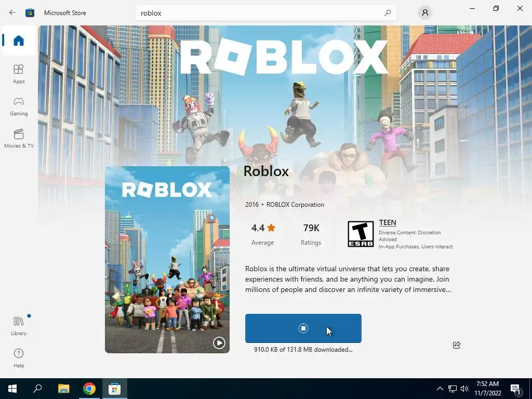Open the user profile account icon
The width and height of the screenshot is (532, 399).
tap(425, 13)
